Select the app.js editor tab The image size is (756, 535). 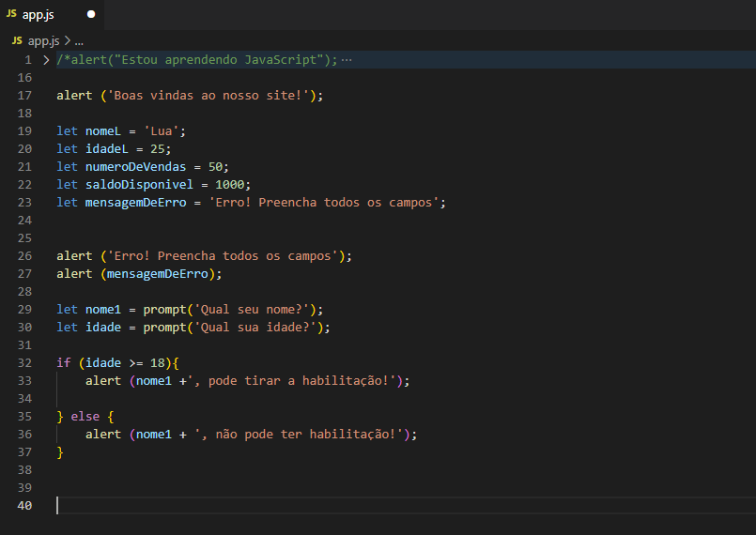52,14
